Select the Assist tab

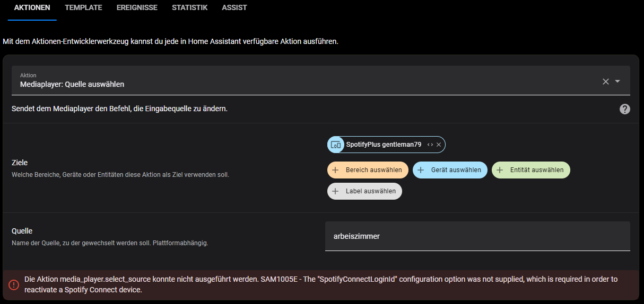[x=234, y=8]
